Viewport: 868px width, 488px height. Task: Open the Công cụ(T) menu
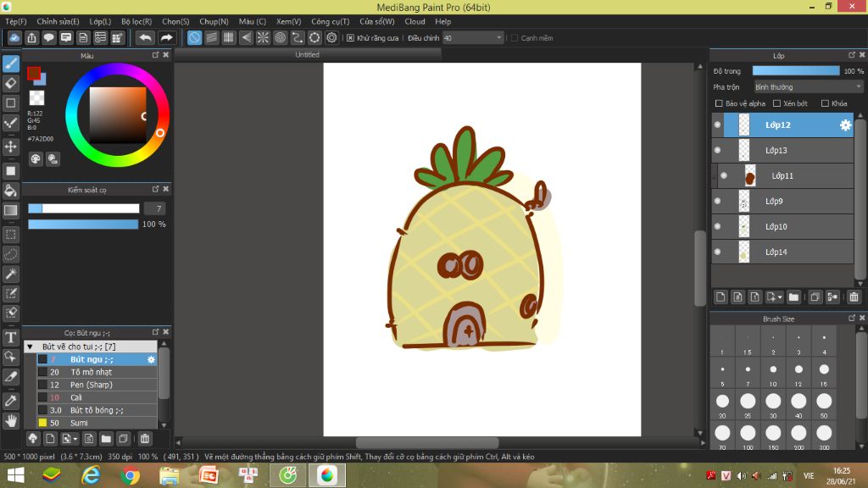[x=331, y=21]
